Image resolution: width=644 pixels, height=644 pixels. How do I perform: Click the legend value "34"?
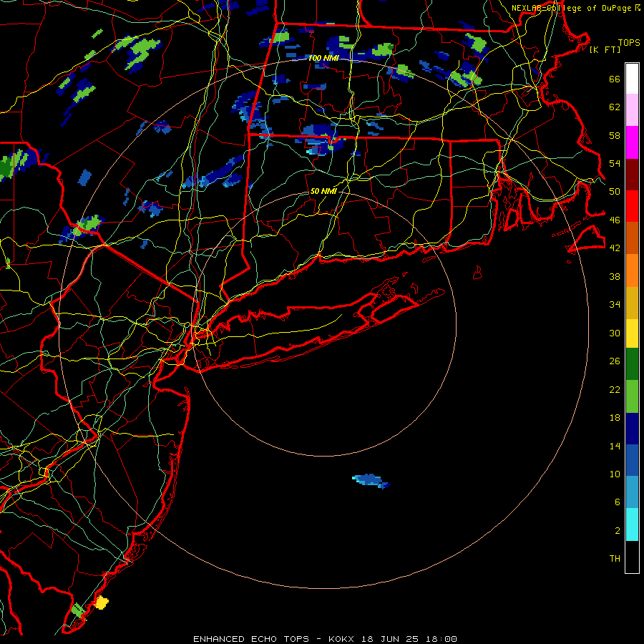click(615, 305)
